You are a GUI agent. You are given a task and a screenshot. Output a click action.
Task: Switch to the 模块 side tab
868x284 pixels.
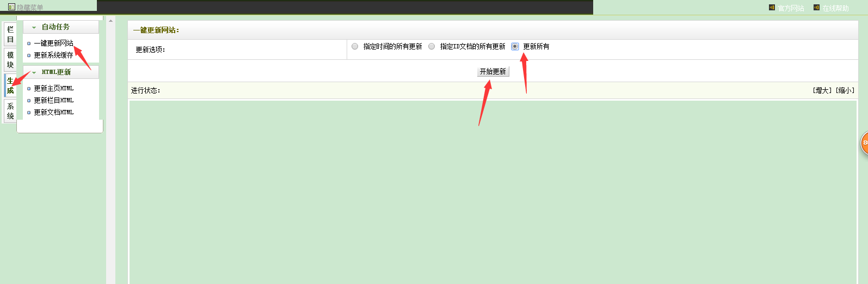pyautogui.click(x=10, y=60)
